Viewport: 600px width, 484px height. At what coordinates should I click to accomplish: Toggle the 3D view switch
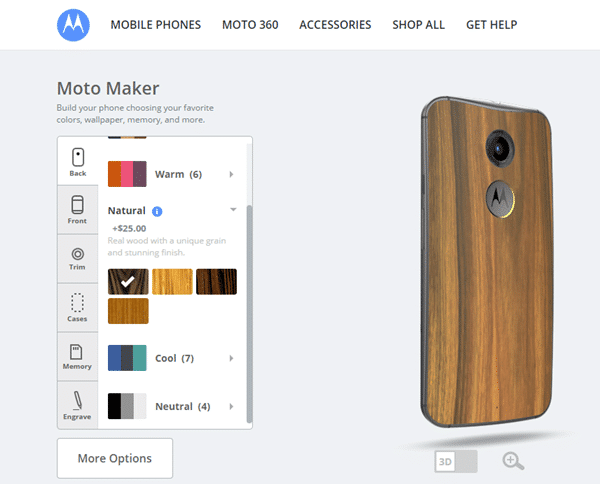point(456,461)
